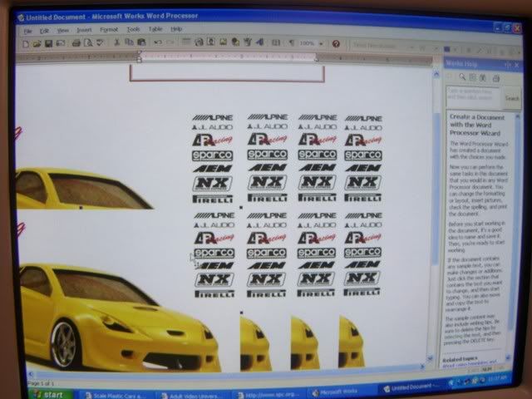
Task: Click the document's vertical scrollbar down arrow
Action: coord(430,358)
